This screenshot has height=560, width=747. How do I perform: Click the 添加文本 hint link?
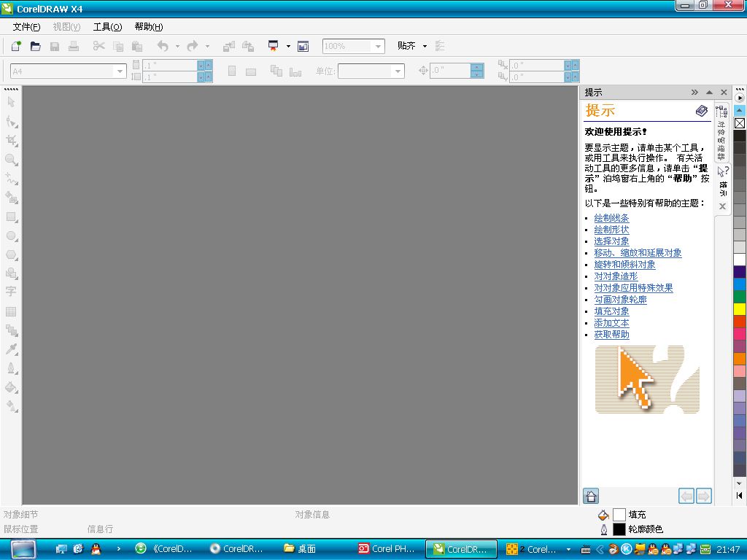[612, 323]
